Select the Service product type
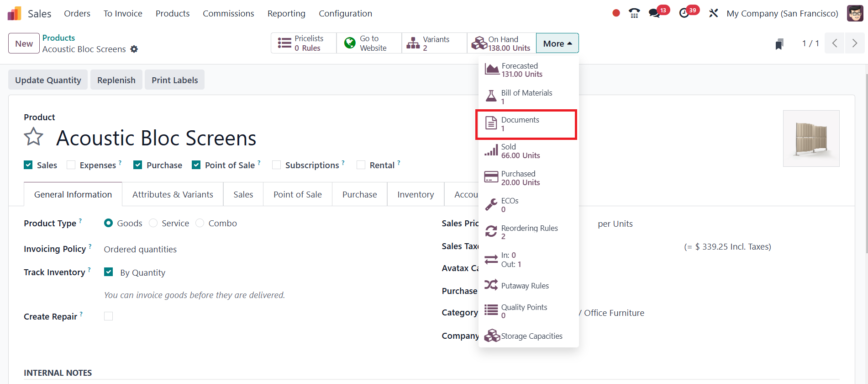This screenshot has height=384, width=868. pos(153,223)
